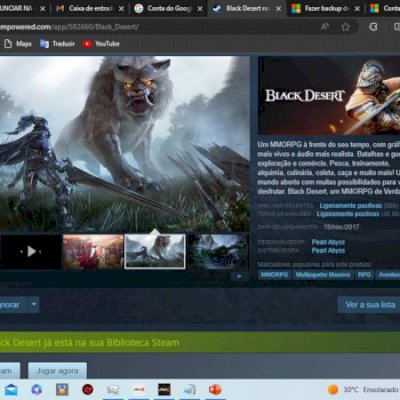Open the PowerPoint icon in taskbar
Viewport: 400px width, 400px height.
pyautogui.click(x=215, y=389)
